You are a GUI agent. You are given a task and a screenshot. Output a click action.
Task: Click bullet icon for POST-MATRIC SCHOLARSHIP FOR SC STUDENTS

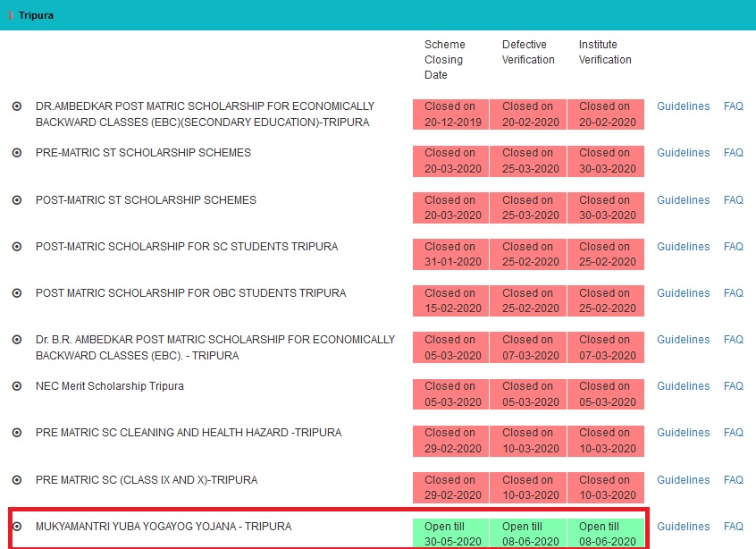[x=17, y=247]
